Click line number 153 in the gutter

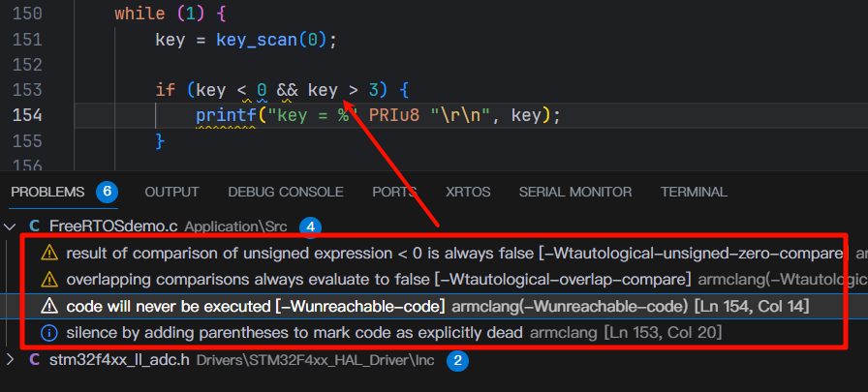point(24,90)
